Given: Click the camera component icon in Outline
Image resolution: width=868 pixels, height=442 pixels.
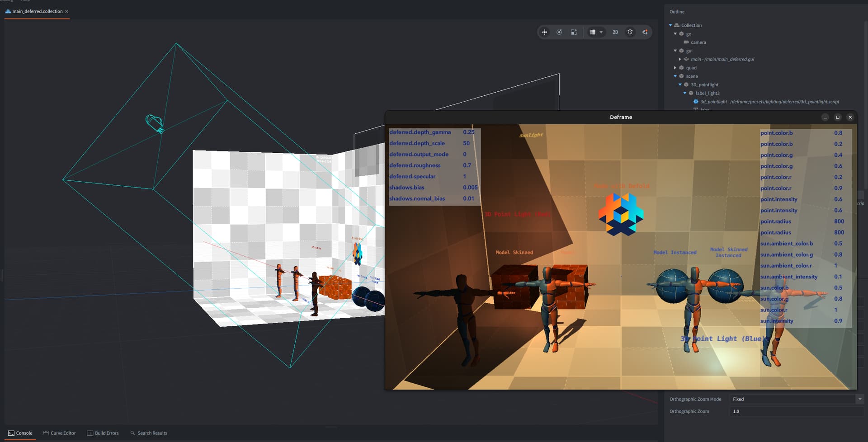Looking at the screenshot, I should coord(686,42).
